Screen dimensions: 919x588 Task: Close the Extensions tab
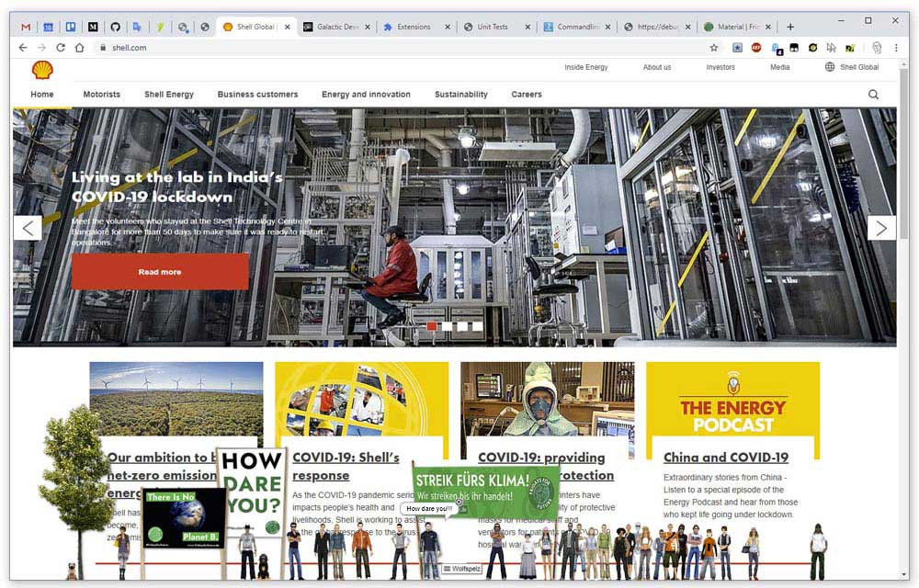[448, 27]
